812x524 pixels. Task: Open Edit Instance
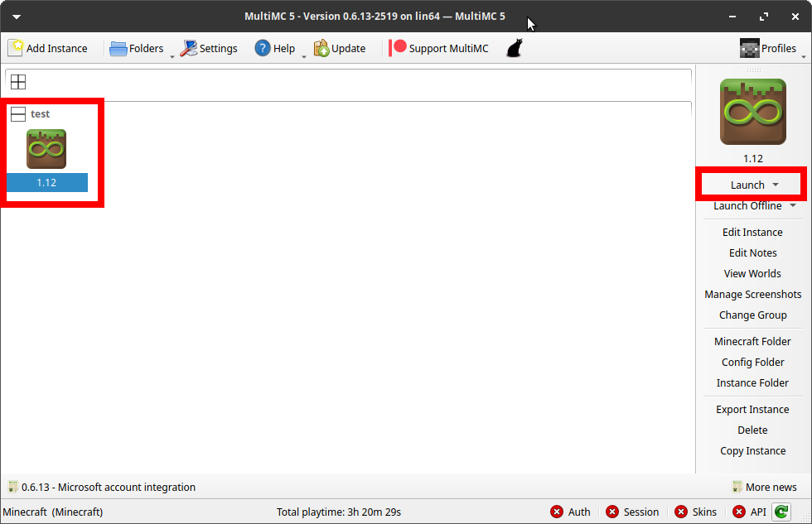click(752, 232)
